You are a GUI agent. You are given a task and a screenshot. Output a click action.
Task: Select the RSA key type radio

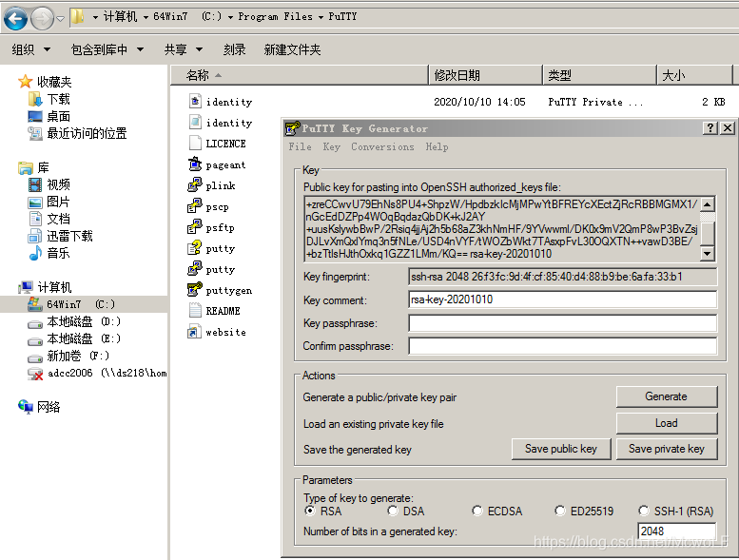click(310, 511)
